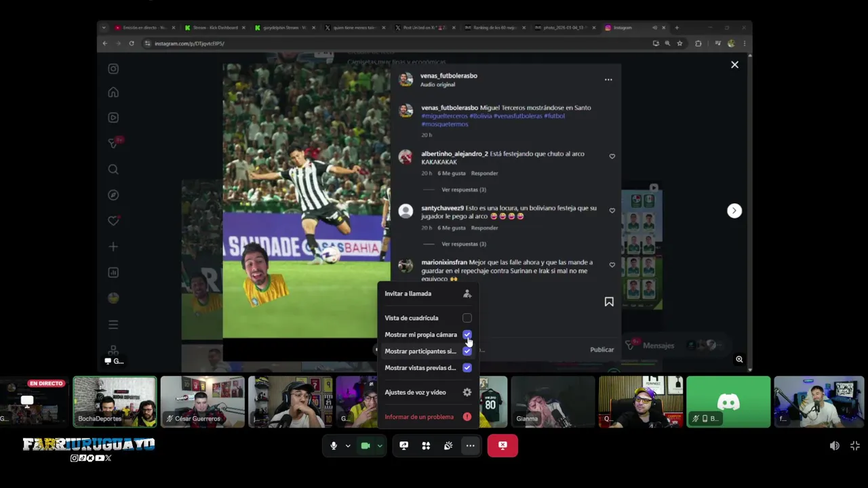Go to next post with right arrow

point(734,211)
